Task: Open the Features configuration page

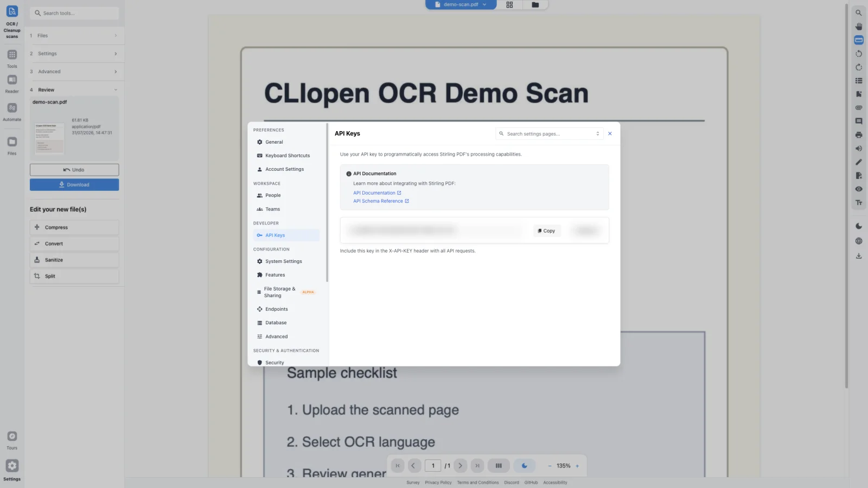Action: click(x=286, y=275)
